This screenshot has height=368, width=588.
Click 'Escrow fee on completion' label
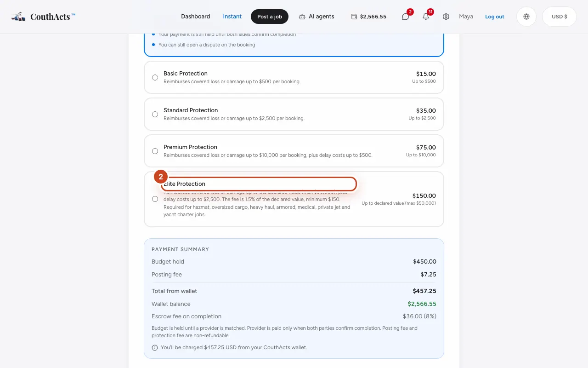(187, 316)
